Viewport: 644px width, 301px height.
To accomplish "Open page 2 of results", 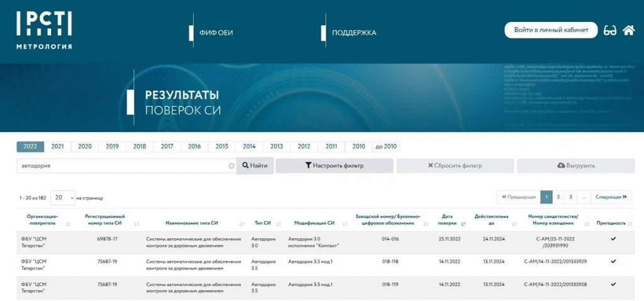I will click(558, 197).
